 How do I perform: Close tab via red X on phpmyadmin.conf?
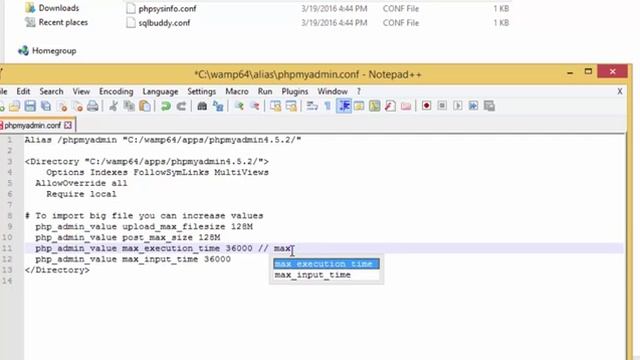[68, 125]
